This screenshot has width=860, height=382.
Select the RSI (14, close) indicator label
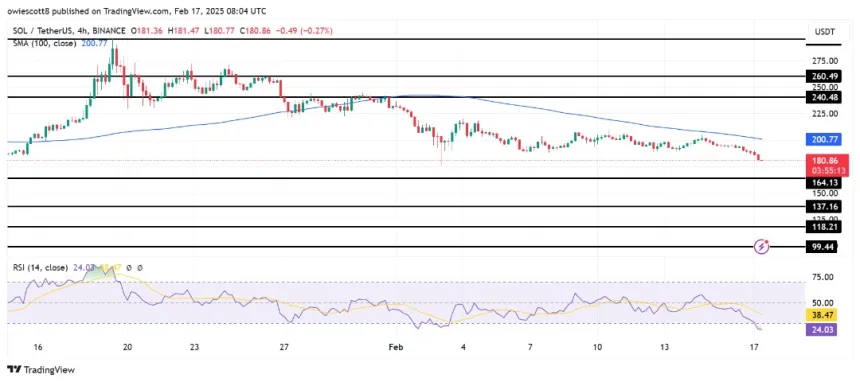point(41,268)
